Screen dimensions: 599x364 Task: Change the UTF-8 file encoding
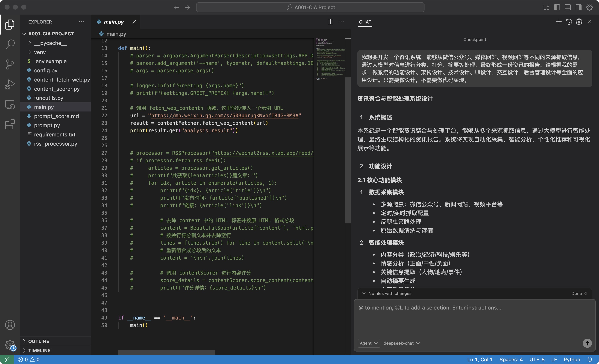pyautogui.click(x=537, y=359)
